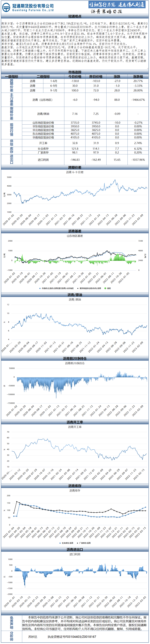Click the analyst name 苏妙达
The width and height of the screenshot is (150, 644).
coord(33,636)
